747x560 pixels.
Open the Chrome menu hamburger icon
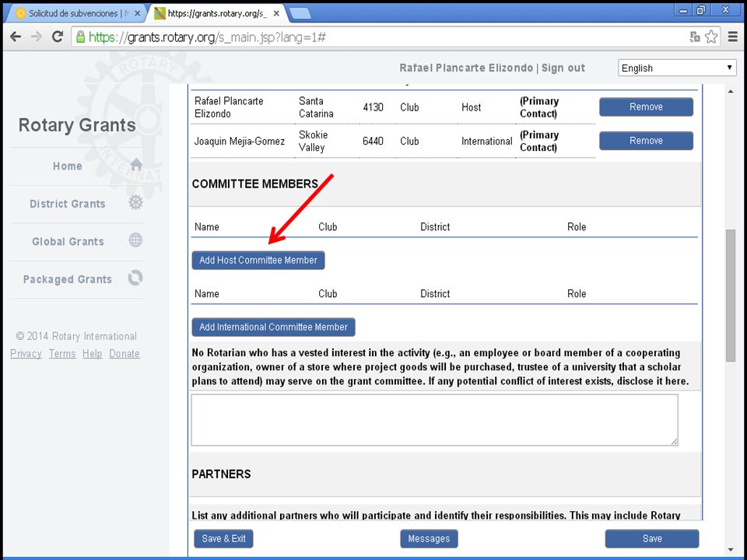(733, 37)
